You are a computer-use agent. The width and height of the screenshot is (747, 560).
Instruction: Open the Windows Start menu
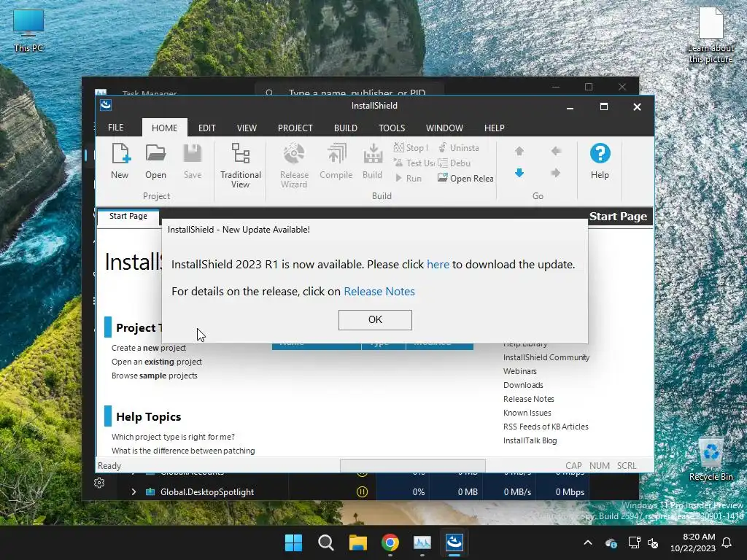[293, 542]
